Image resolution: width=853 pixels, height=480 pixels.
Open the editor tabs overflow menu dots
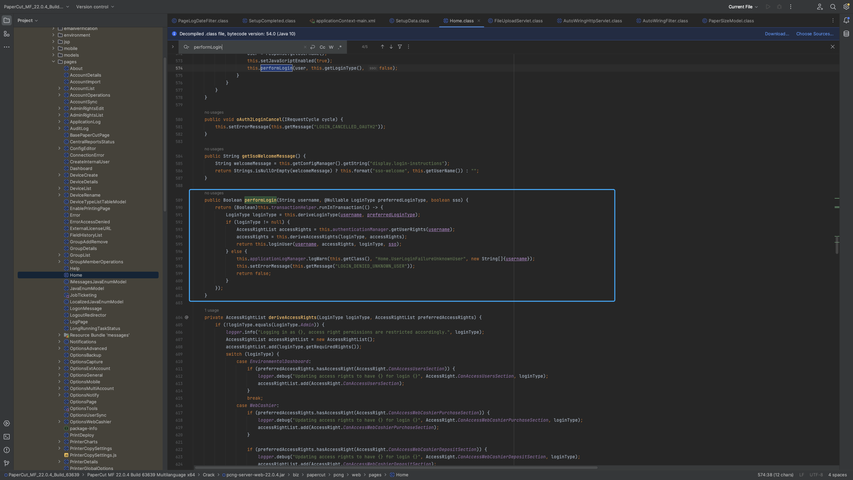832,21
